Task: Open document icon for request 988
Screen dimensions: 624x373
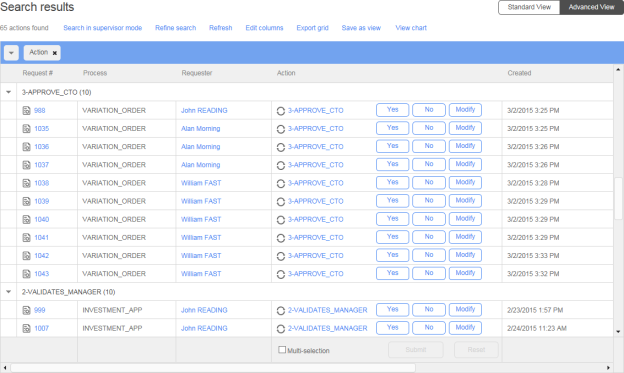Action: [x=26, y=111]
